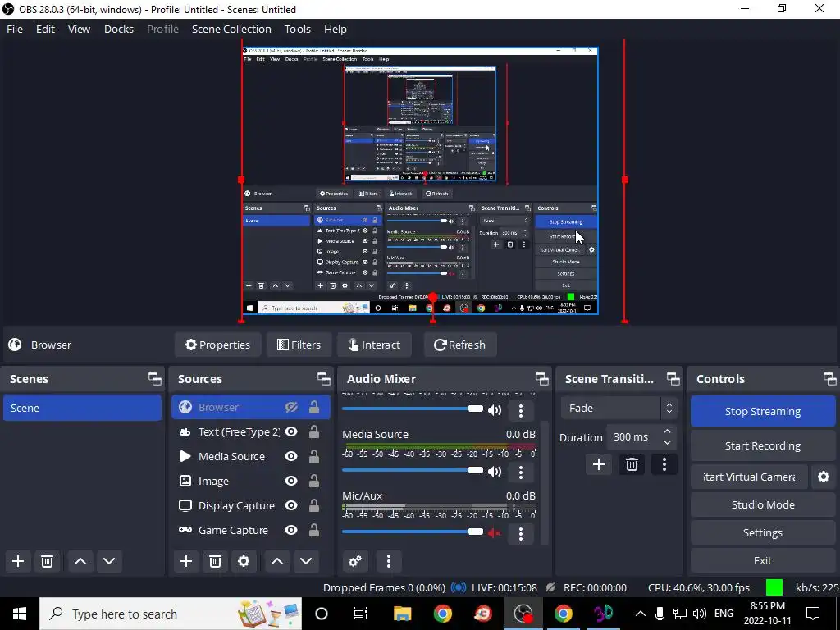Open the Mic/Aux three-dot audio menu
The width and height of the screenshot is (840, 630).
[x=521, y=533]
